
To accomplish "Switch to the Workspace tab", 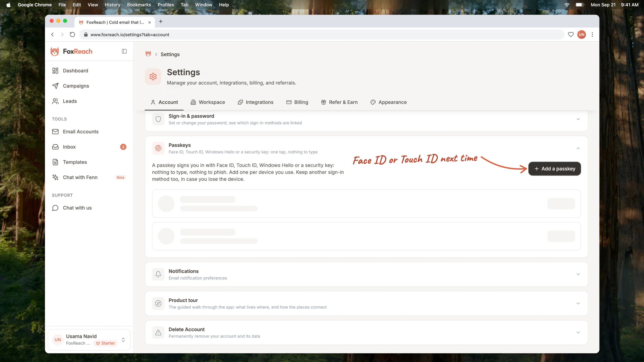I will point(208,102).
